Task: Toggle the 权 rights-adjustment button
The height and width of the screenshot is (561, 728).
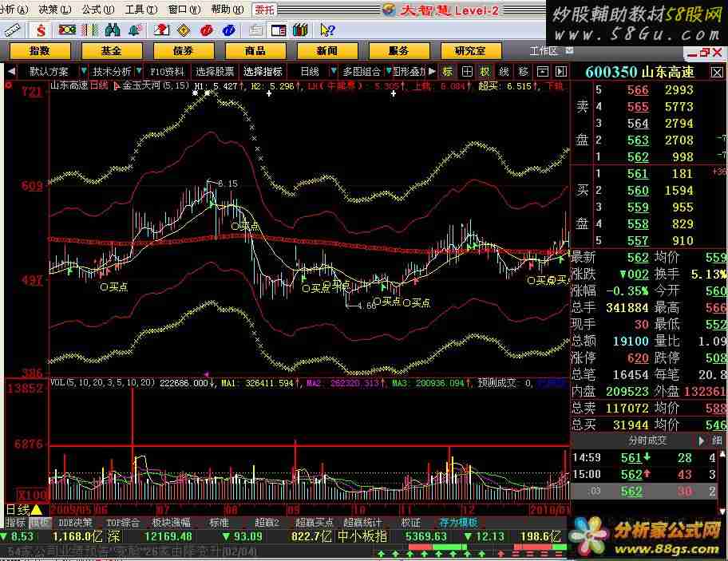Action: (485, 72)
